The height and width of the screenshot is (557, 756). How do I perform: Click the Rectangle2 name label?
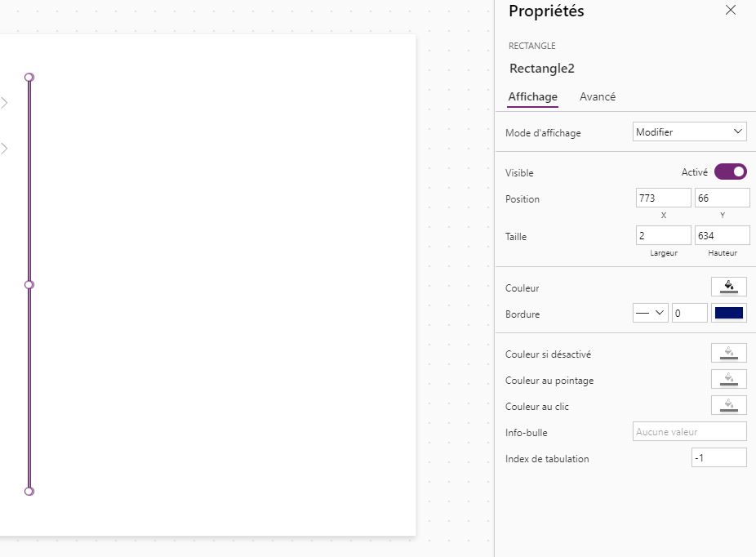(542, 69)
